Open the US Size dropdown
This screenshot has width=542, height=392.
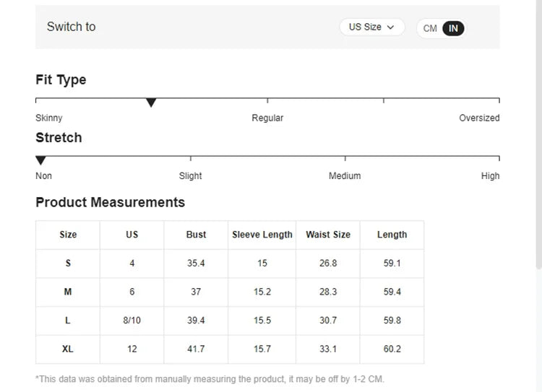[371, 27]
